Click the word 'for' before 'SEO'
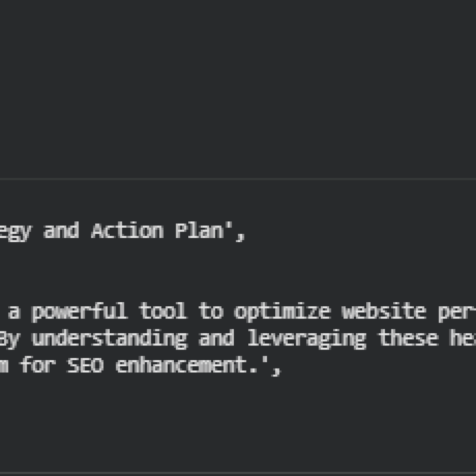This screenshot has height=476, width=476. click(x=37, y=366)
